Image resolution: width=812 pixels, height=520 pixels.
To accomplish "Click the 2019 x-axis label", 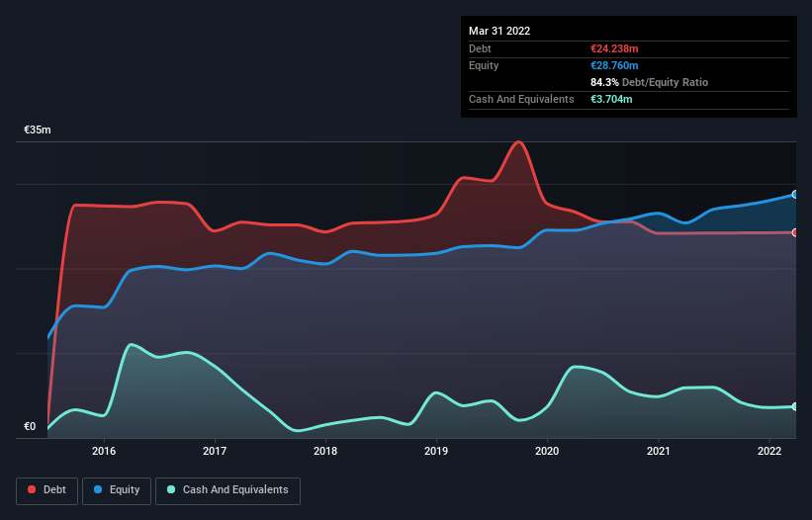I will tap(436, 451).
